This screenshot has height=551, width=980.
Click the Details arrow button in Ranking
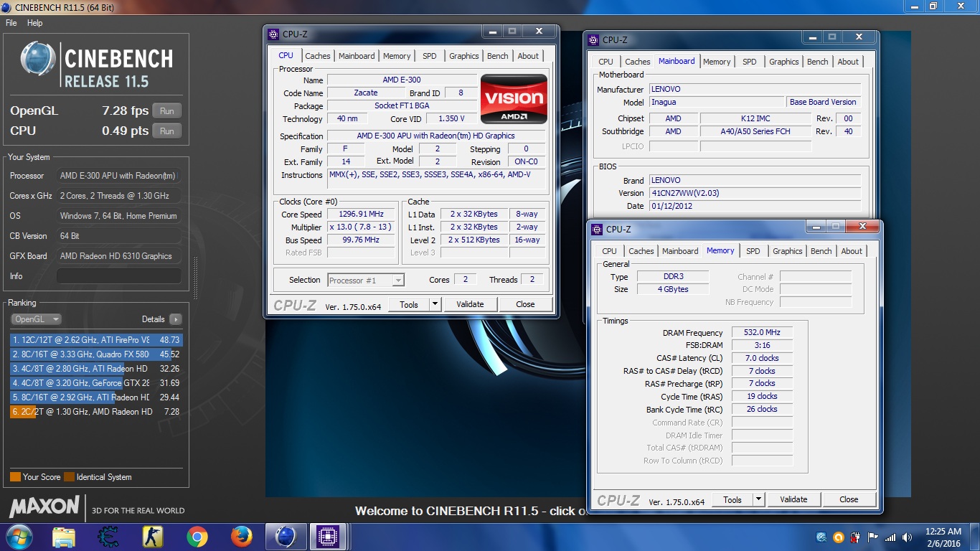click(176, 319)
